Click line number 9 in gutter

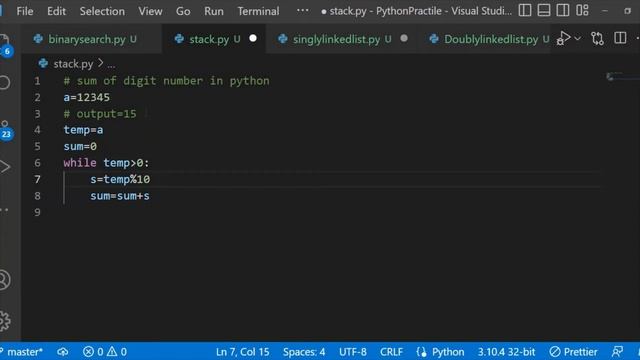tap(37, 212)
